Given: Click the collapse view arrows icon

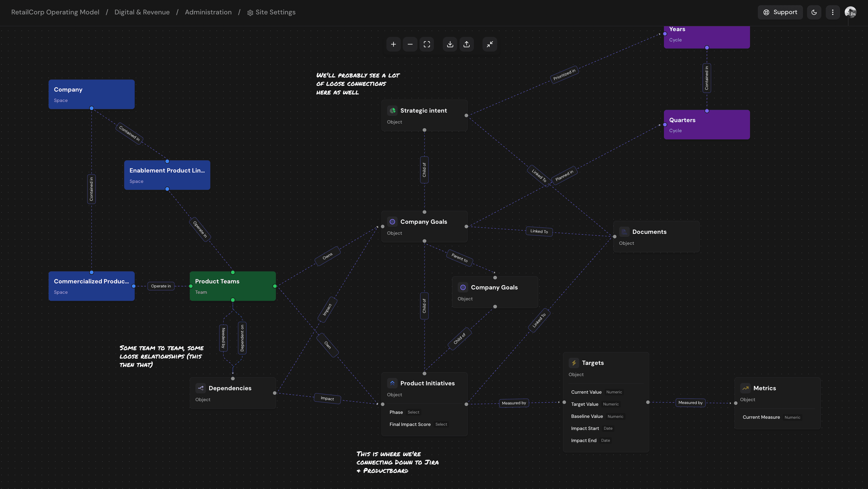Looking at the screenshot, I should 490,44.
